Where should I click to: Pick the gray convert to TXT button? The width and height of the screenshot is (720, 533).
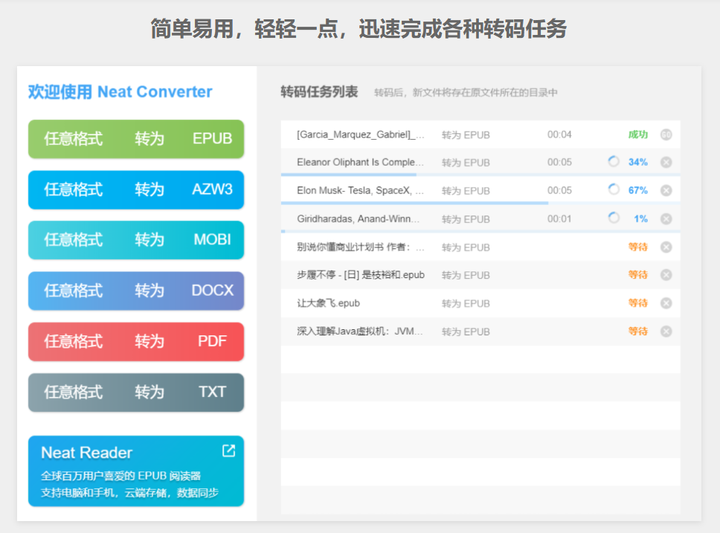[136, 392]
